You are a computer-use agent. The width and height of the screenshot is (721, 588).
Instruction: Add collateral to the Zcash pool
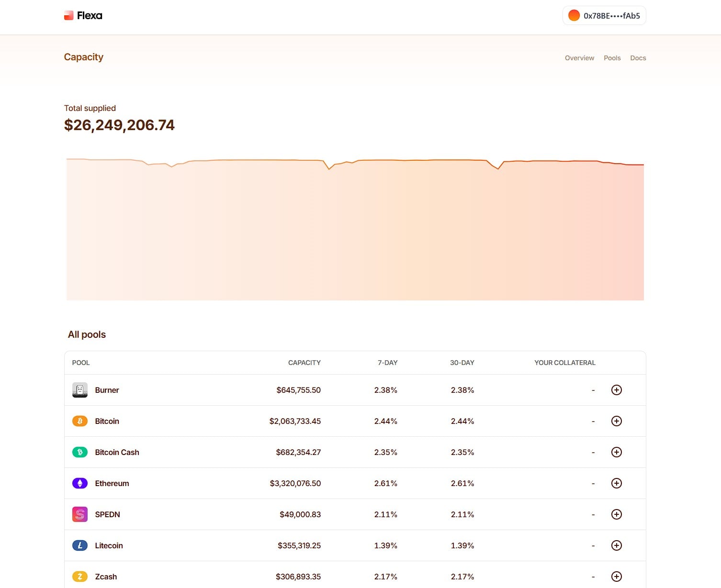click(x=617, y=577)
